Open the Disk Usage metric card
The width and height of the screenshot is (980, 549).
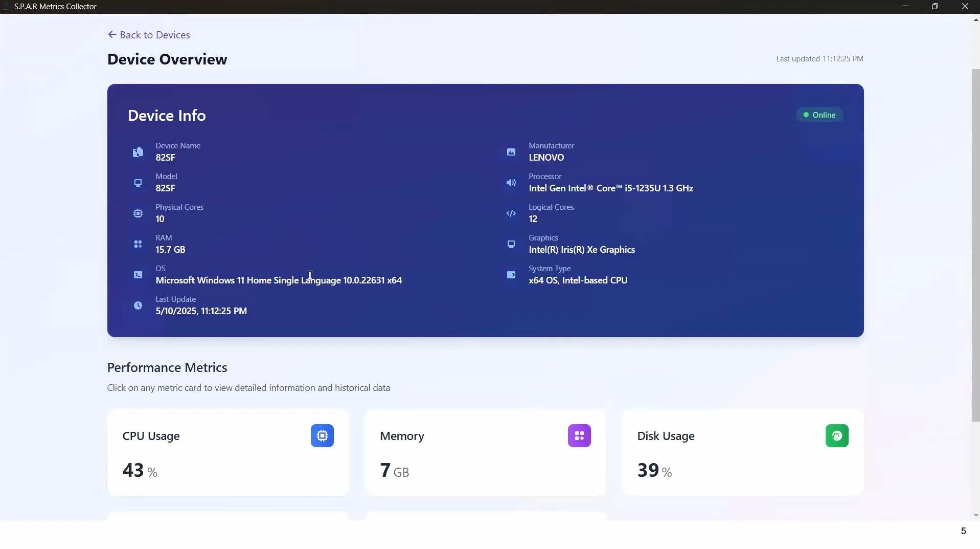(743, 452)
